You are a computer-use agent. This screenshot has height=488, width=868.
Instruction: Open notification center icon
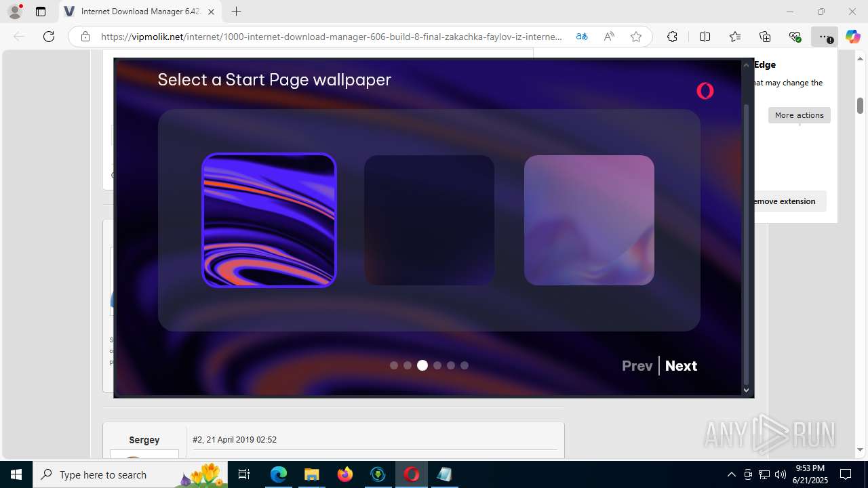tap(846, 474)
